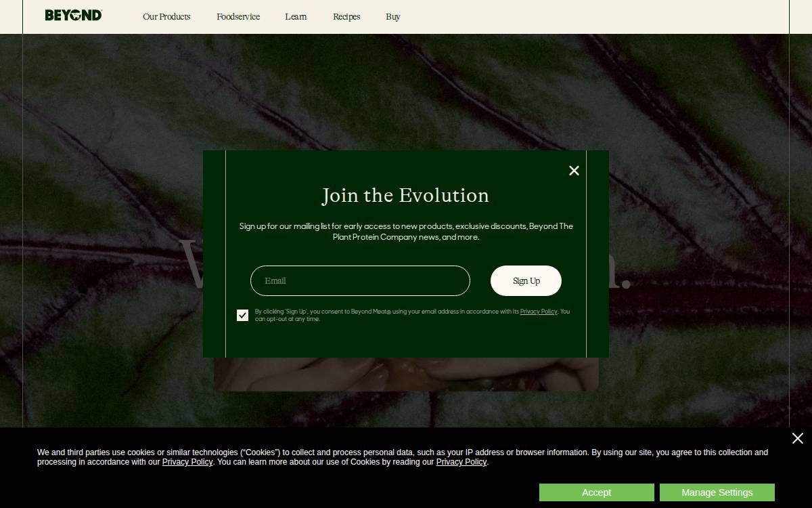Viewport: 812px width, 508px height.
Task: Click the Beyond logo in header
Action: 73,15
